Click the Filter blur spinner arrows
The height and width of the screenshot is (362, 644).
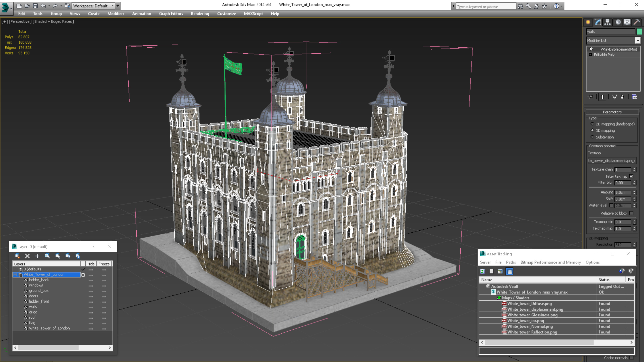pyautogui.click(x=634, y=183)
